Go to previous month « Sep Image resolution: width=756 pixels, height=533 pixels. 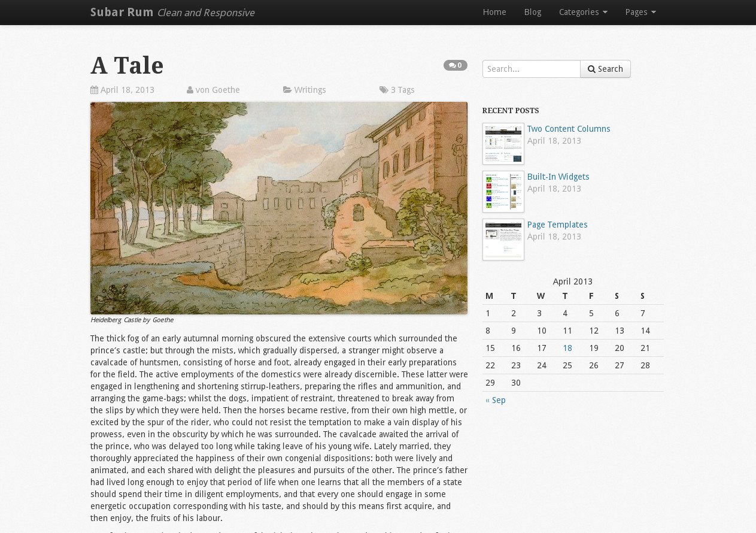[496, 400]
